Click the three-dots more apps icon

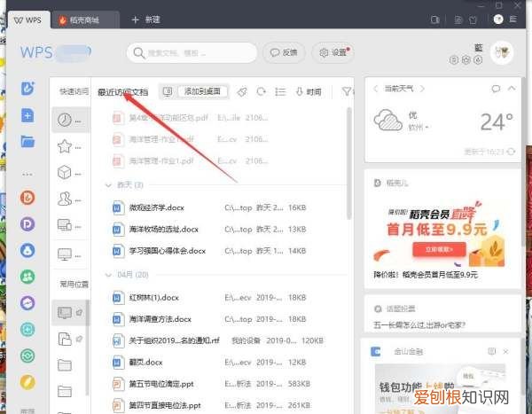tap(27, 174)
